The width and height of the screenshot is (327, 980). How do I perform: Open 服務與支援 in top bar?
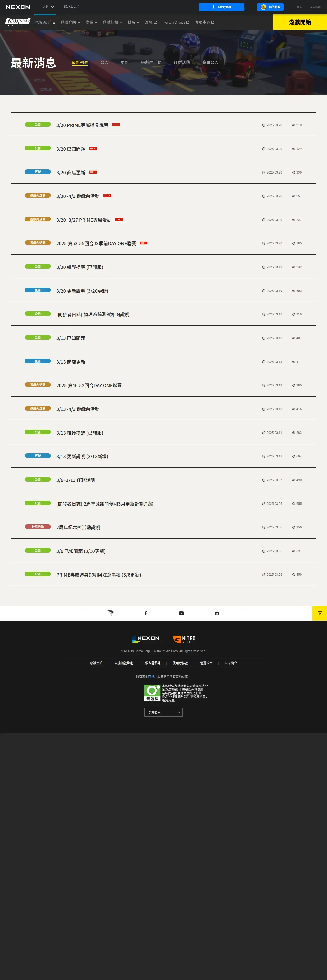(72, 7)
